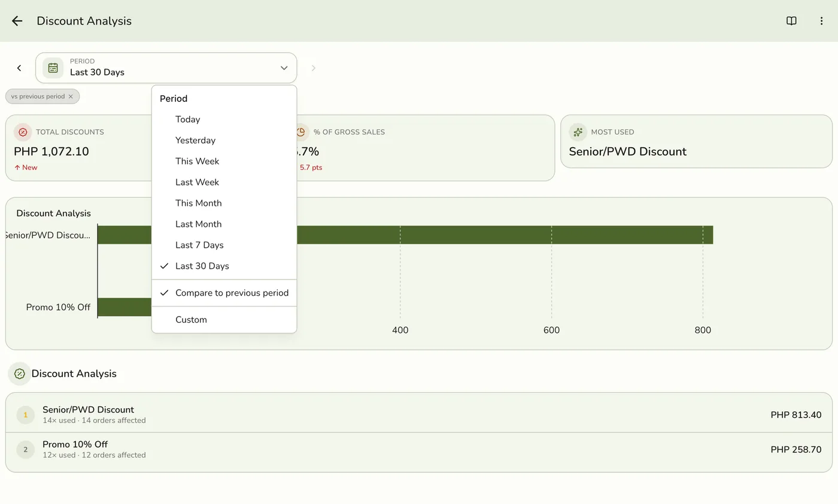Open the Total Discounts card
The height and width of the screenshot is (504, 838).
click(78, 148)
